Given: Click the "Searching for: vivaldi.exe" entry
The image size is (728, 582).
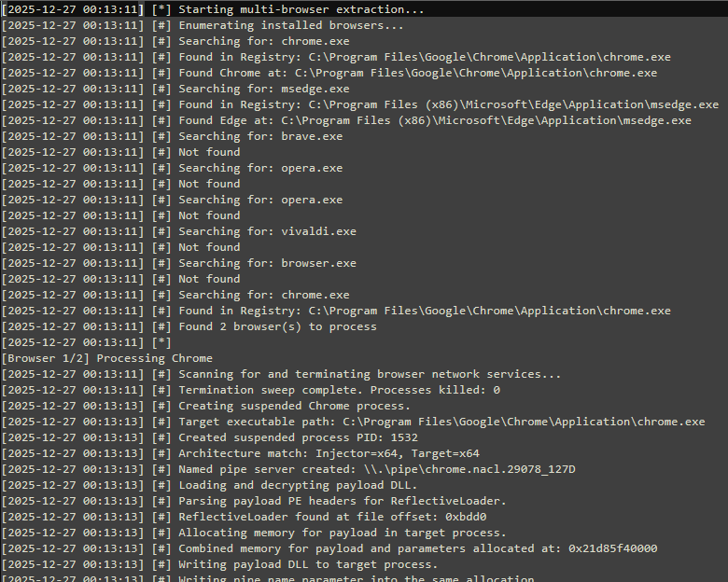Looking at the screenshot, I should 267,231.
